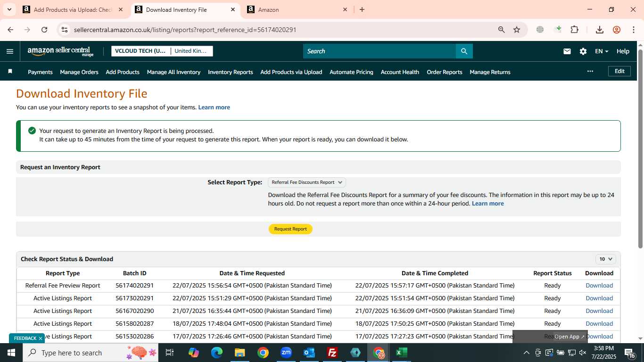Open Microsoft Edge from the taskbar

tap(217, 353)
